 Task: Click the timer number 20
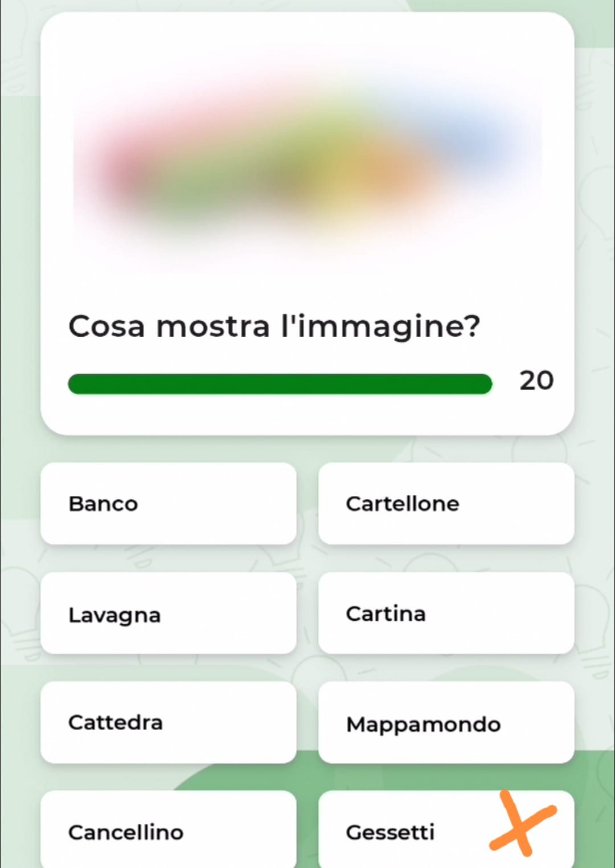point(536,380)
